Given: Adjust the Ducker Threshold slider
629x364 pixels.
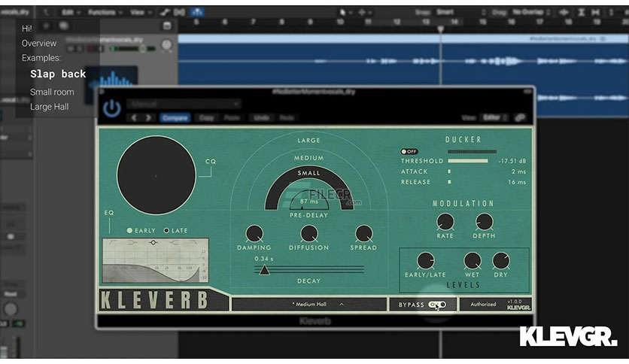Looking at the screenshot, I should (468, 161).
